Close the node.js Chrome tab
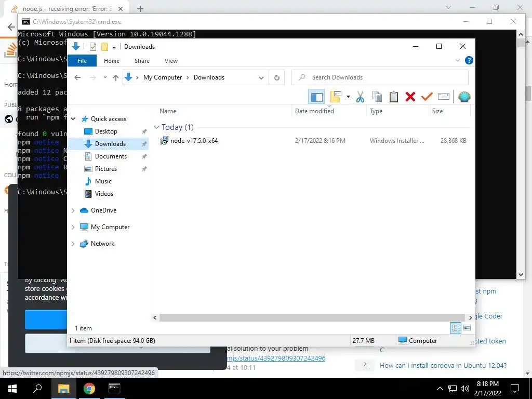 [x=121, y=9]
